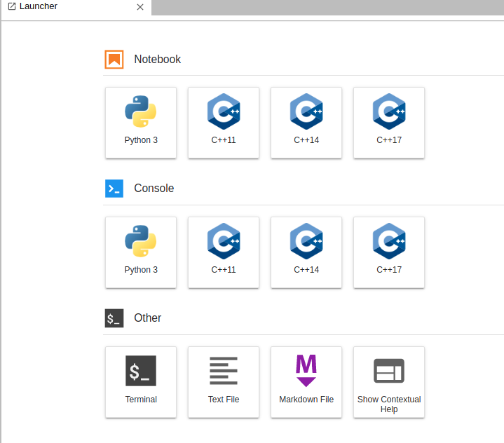Click the orange Notebook section icon
This screenshot has height=443, width=504.
point(114,60)
